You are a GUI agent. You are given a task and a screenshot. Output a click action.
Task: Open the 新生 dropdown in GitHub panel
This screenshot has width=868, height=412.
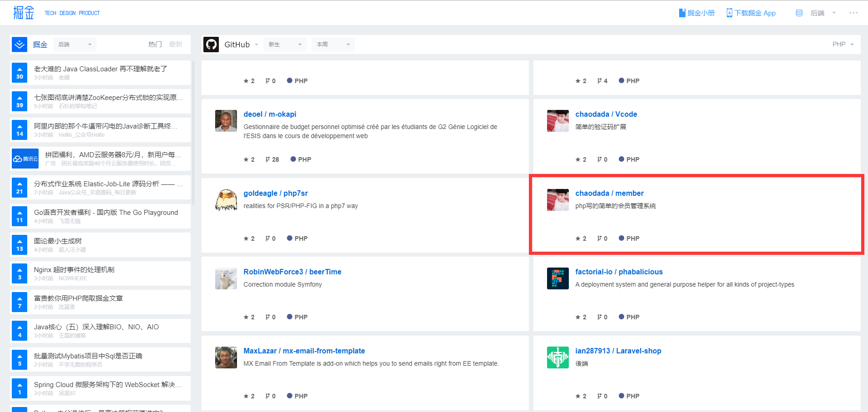point(285,45)
